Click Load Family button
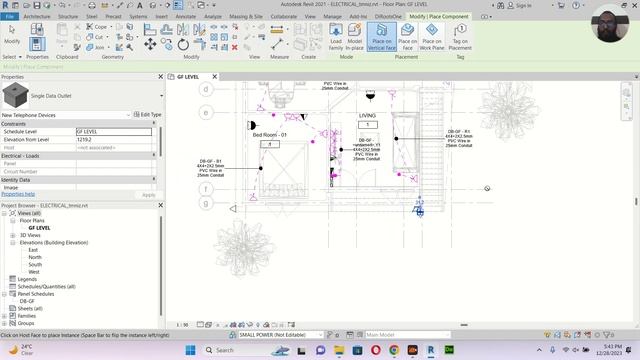Screen dimensions: 640x360 pyautogui.click(x=336, y=37)
